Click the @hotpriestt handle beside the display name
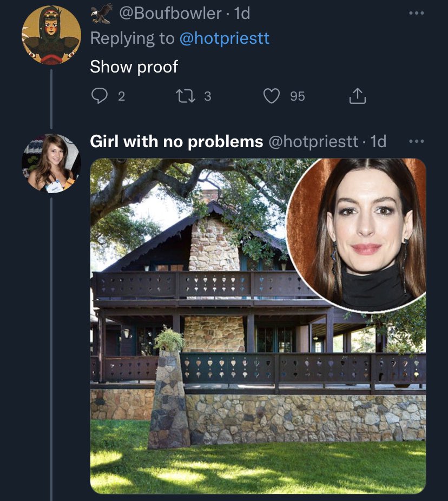This screenshot has width=448, height=501. coord(313,142)
